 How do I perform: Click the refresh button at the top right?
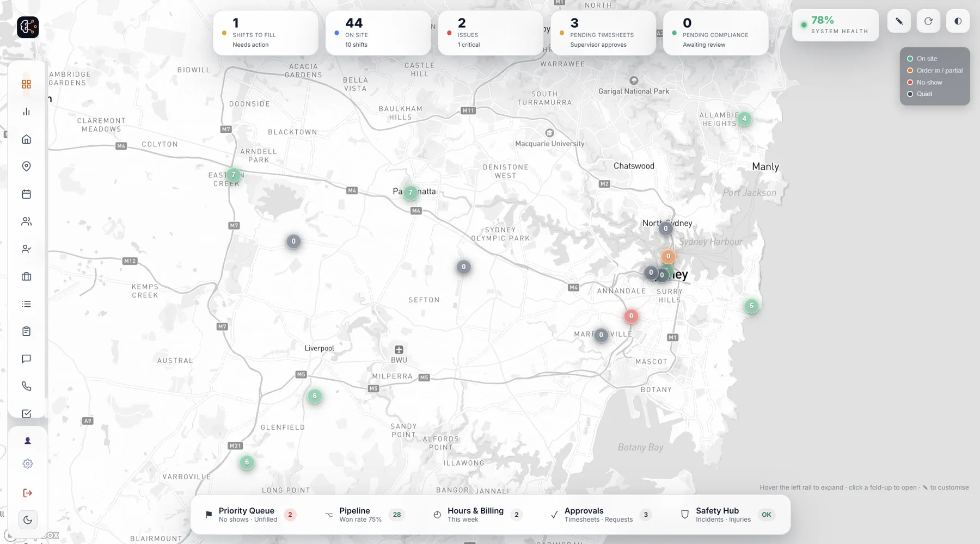[928, 21]
